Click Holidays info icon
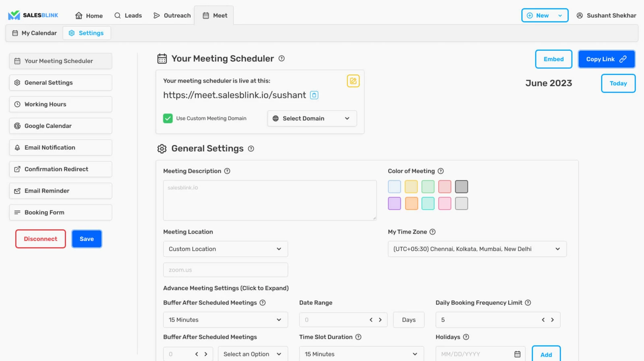This screenshot has height=361, width=644. tap(466, 337)
